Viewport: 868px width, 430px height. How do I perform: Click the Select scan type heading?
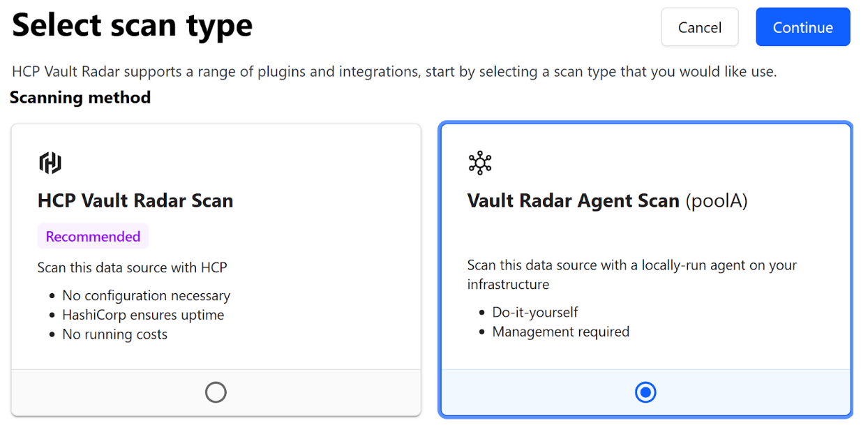click(x=133, y=25)
